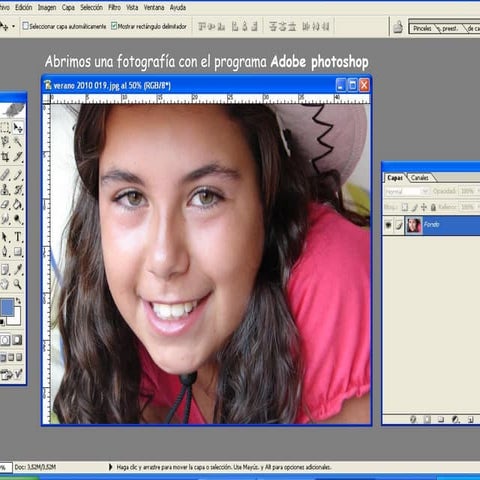
Task: Open the Filtro menu
Action: (114, 7)
